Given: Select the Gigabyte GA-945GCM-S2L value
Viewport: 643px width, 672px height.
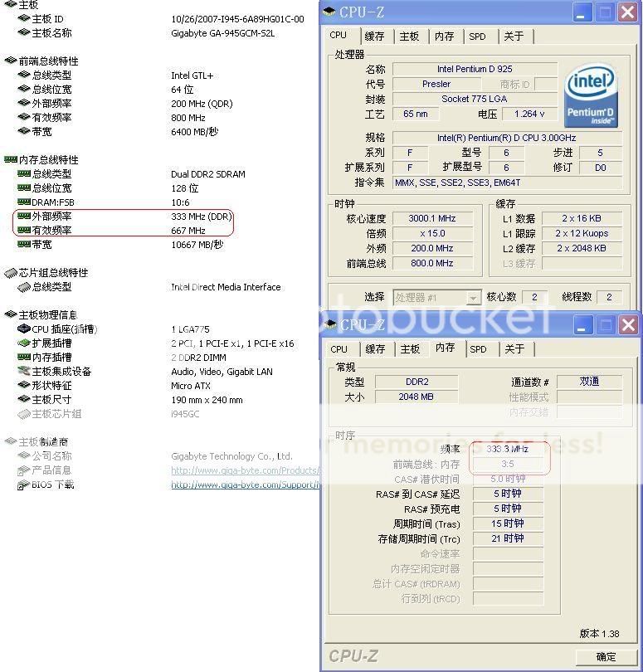Looking at the screenshot, I should pyautogui.click(x=222, y=33).
